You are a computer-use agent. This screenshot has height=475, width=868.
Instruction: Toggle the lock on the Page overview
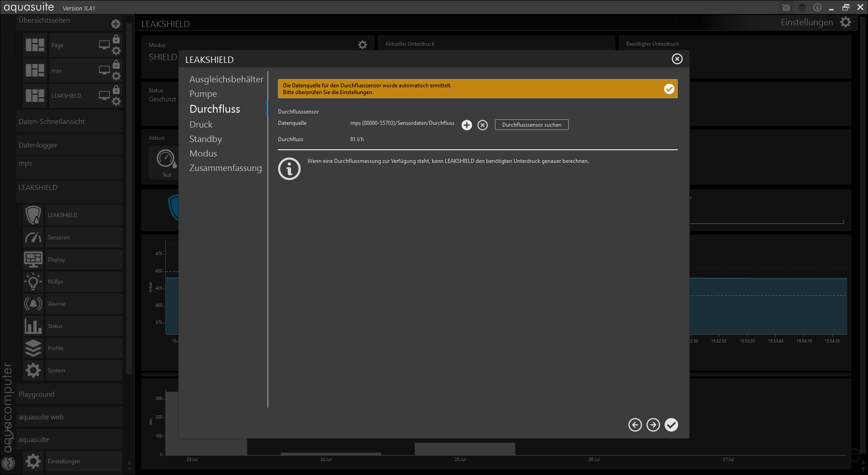(x=116, y=39)
